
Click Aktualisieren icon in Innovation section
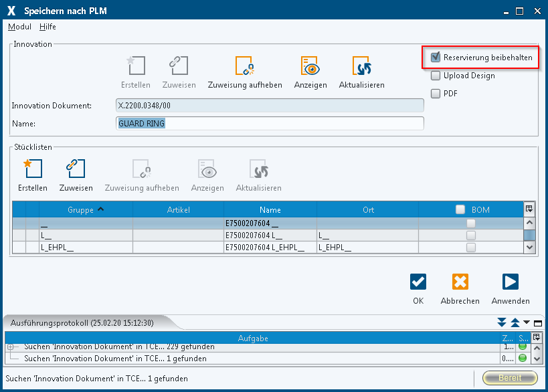361,66
